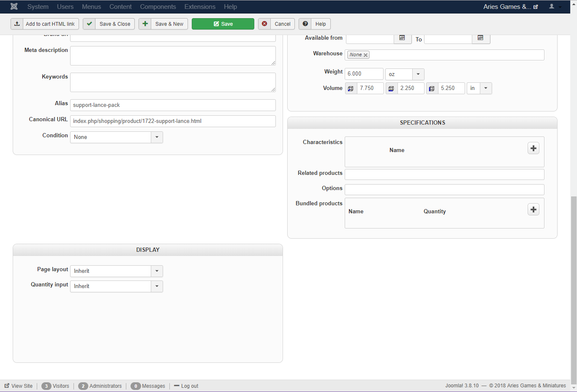The width and height of the screenshot is (577, 392).
Task: Click the volume field showing 7.750
Action: pos(370,88)
